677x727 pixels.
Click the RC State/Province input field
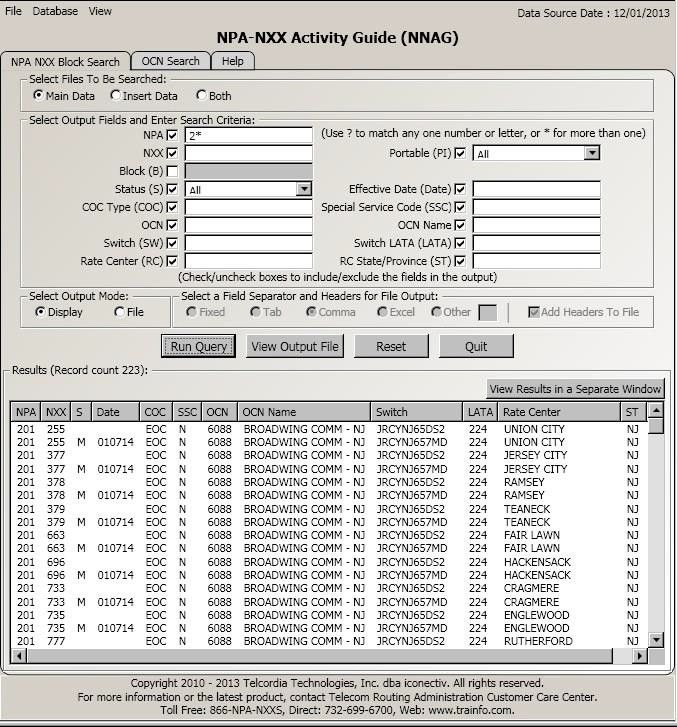(536, 261)
